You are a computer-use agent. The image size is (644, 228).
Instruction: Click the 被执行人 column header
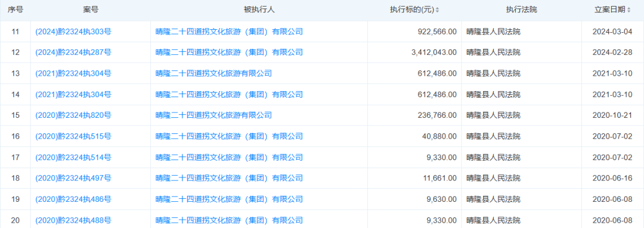point(259,10)
